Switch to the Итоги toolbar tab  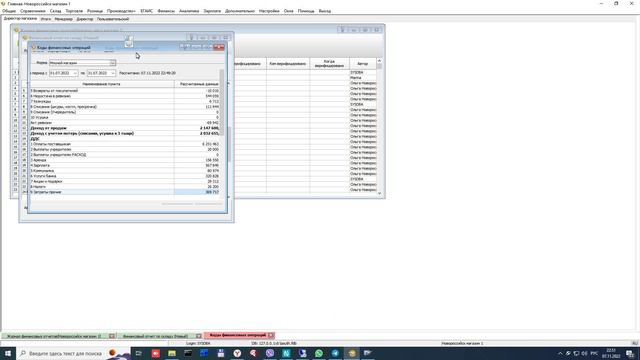[x=46, y=19]
